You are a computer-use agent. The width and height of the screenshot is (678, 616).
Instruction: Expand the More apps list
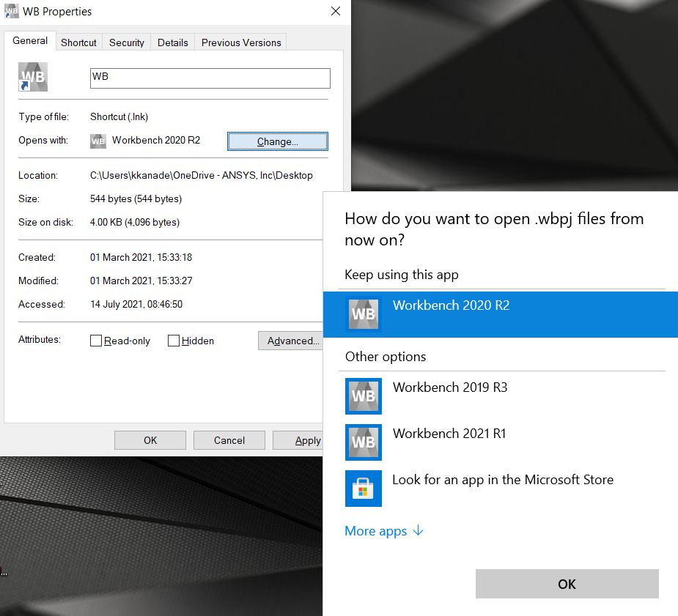(x=383, y=531)
